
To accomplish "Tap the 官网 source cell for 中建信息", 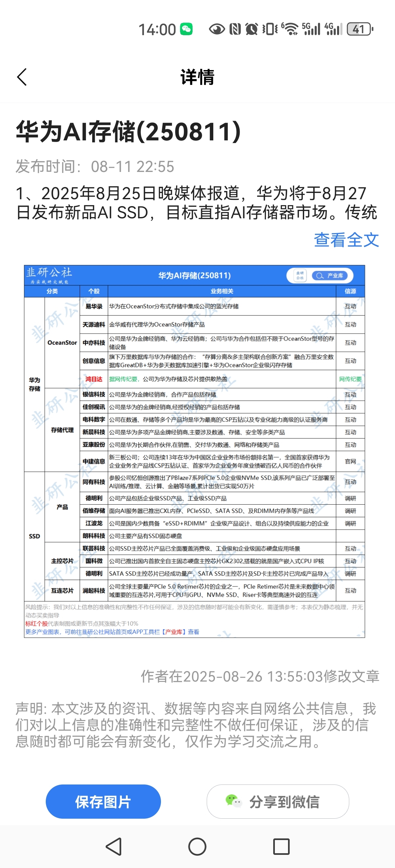I will (x=351, y=461).
